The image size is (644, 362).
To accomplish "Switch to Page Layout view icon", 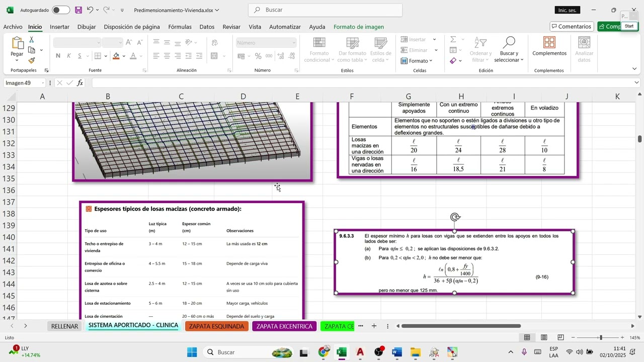I will [544, 337].
